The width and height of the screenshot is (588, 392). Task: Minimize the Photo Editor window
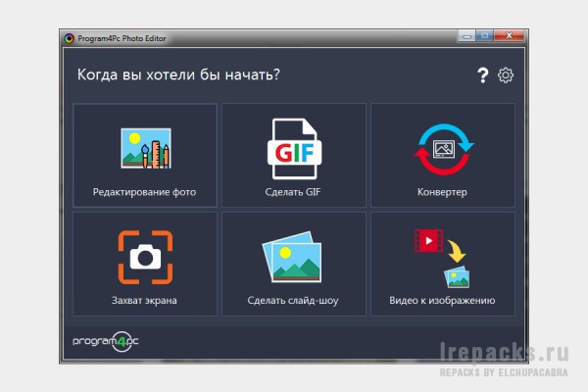(466, 36)
